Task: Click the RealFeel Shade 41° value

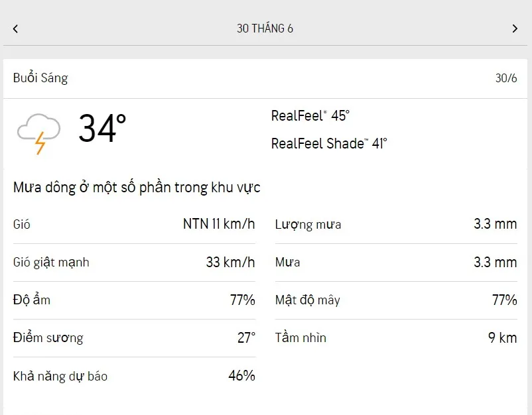Action: tap(329, 143)
